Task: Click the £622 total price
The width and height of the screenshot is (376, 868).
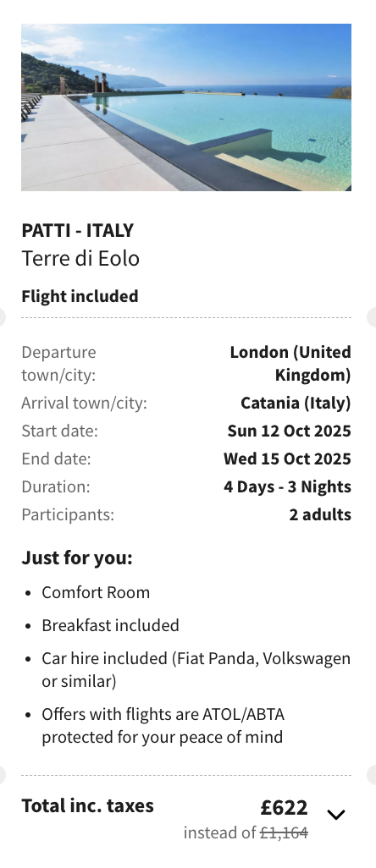Action: [x=284, y=808]
